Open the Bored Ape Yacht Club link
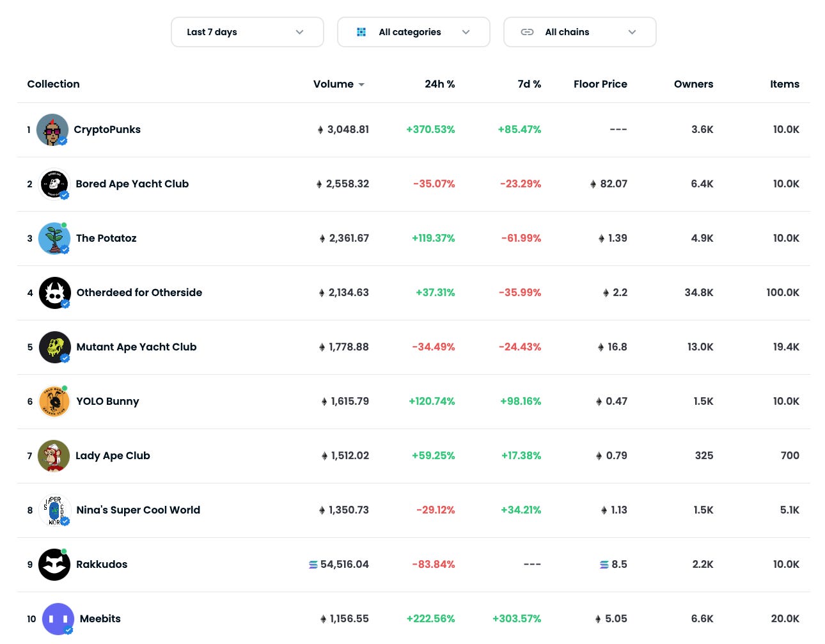This screenshot has width=825, height=644. [x=132, y=184]
